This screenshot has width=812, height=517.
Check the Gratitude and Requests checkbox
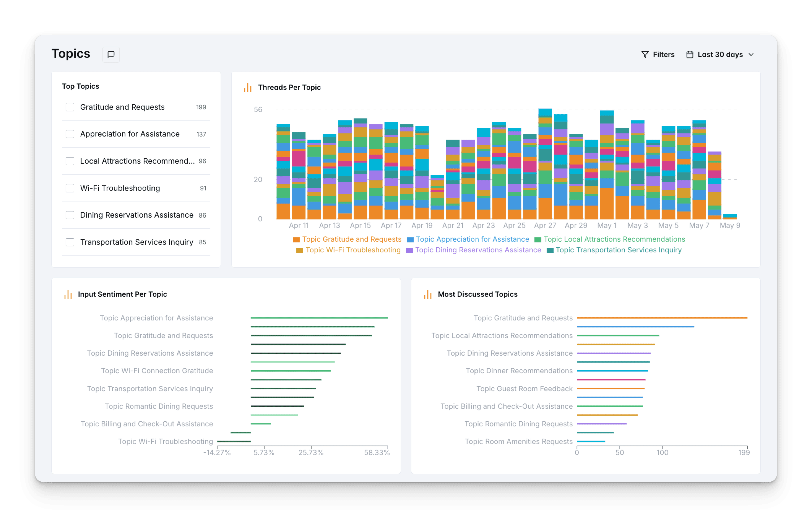pyautogui.click(x=70, y=107)
